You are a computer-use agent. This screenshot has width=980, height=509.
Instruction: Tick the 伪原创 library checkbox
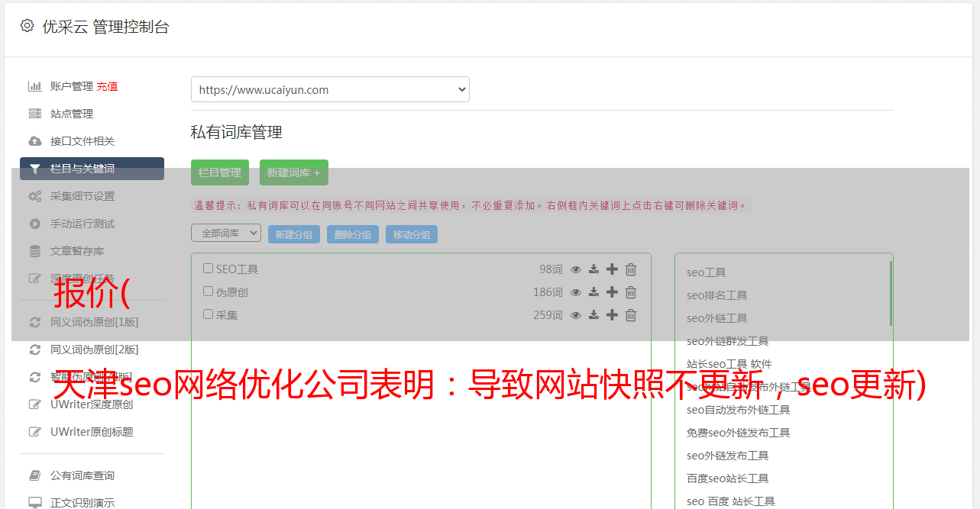208,292
